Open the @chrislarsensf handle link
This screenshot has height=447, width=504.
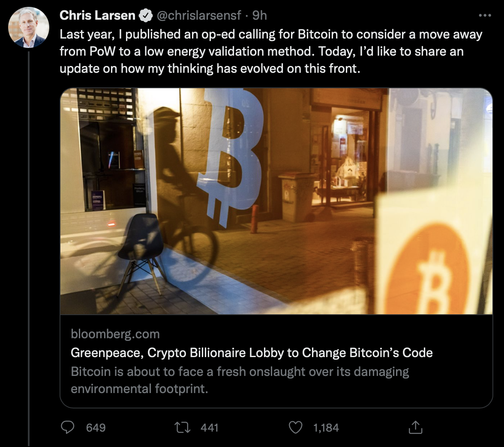point(199,15)
